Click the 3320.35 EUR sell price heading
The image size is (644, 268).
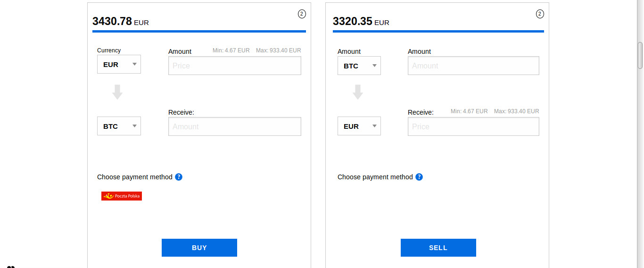pyautogui.click(x=361, y=21)
